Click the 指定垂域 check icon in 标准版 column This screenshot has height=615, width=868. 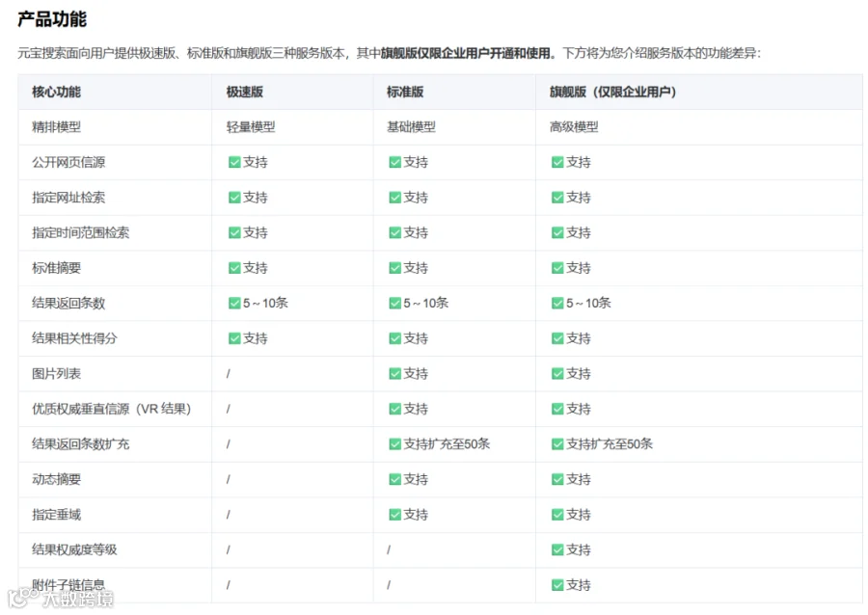(394, 515)
